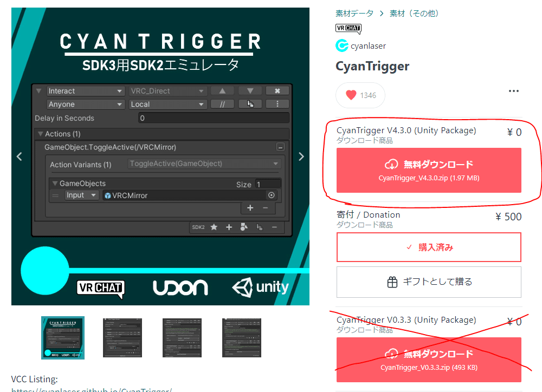Click the 購入済み purchased button
Screen dimensions: 542x392
(429, 247)
